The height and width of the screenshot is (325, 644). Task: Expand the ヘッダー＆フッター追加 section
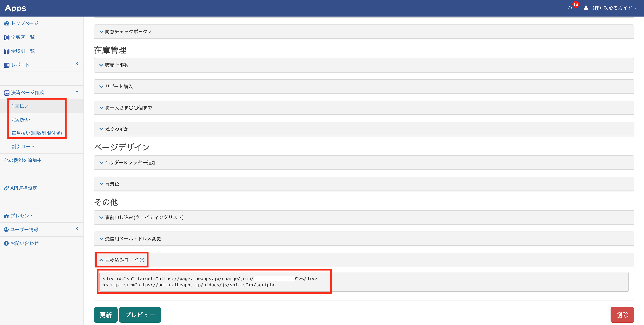coord(364,163)
